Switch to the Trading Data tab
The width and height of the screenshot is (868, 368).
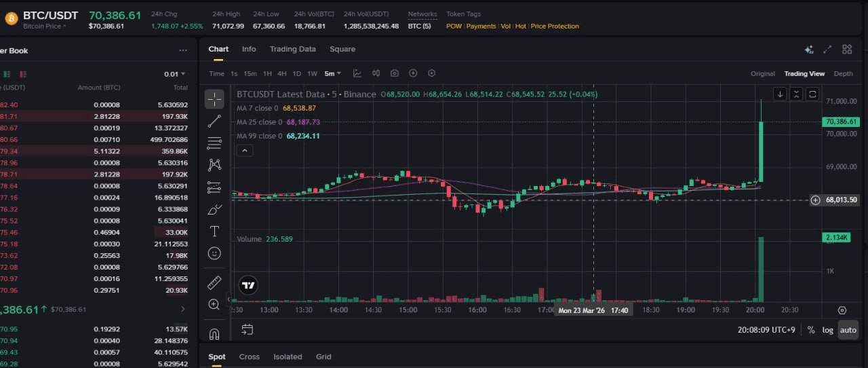pyautogui.click(x=292, y=49)
